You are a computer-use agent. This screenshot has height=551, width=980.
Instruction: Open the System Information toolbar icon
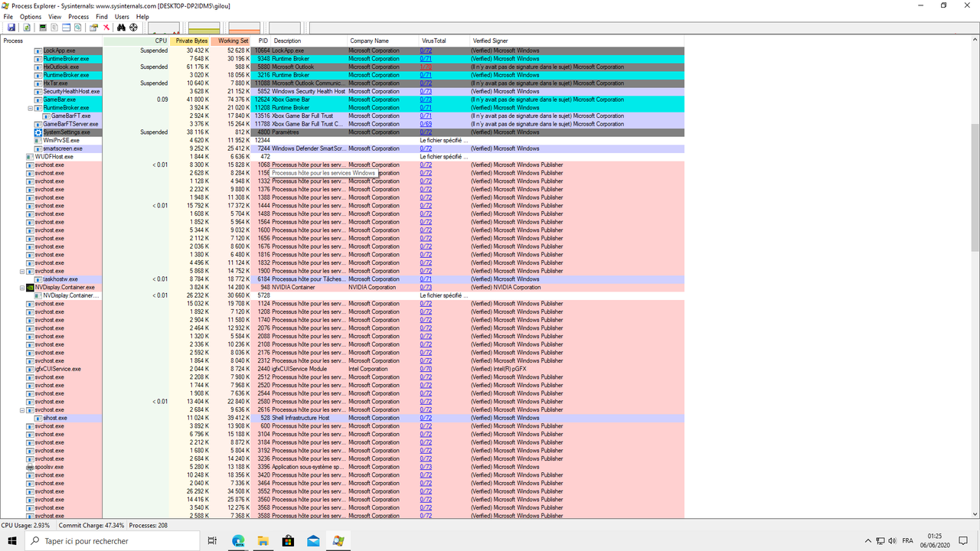tap(43, 28)
